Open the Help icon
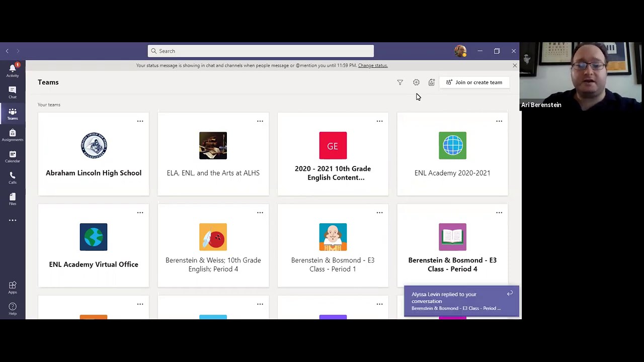644x362 pixels. pos(13,309)
